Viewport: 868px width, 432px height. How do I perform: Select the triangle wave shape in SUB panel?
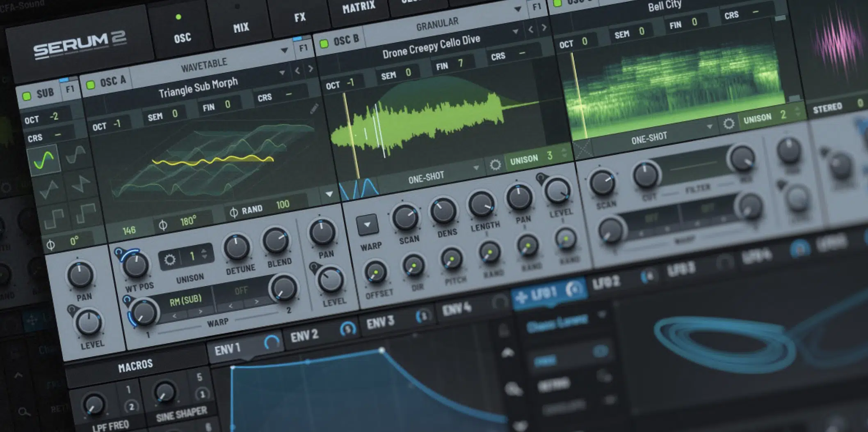tap(48, 189)
